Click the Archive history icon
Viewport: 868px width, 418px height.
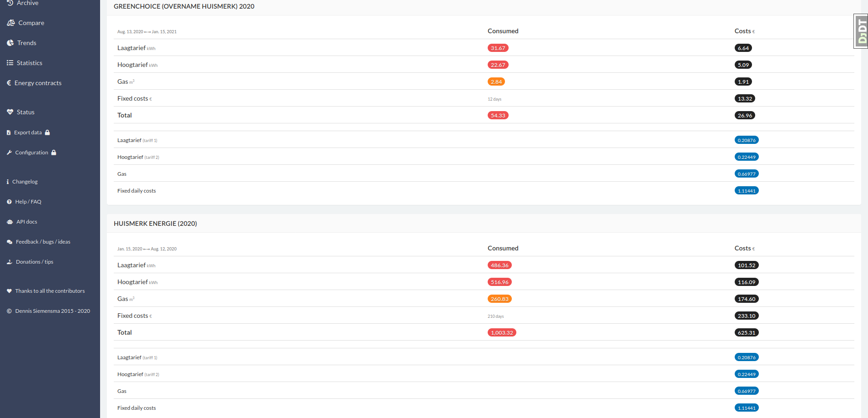[x=10, y=3]
